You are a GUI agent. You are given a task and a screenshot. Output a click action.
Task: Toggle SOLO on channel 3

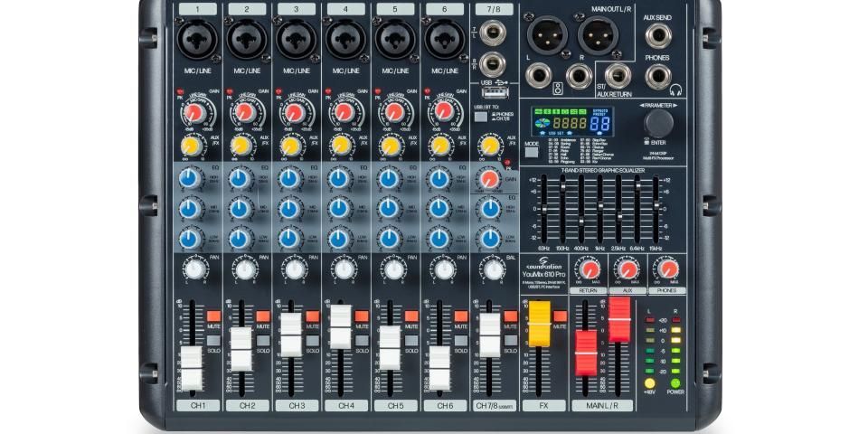pos(311,342)
